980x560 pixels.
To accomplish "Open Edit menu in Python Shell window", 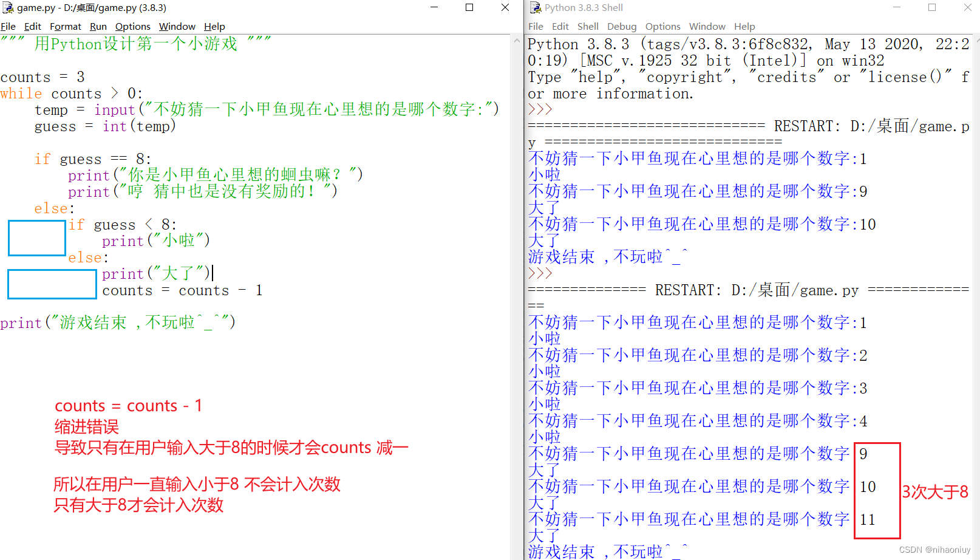I will click(560, 27).
